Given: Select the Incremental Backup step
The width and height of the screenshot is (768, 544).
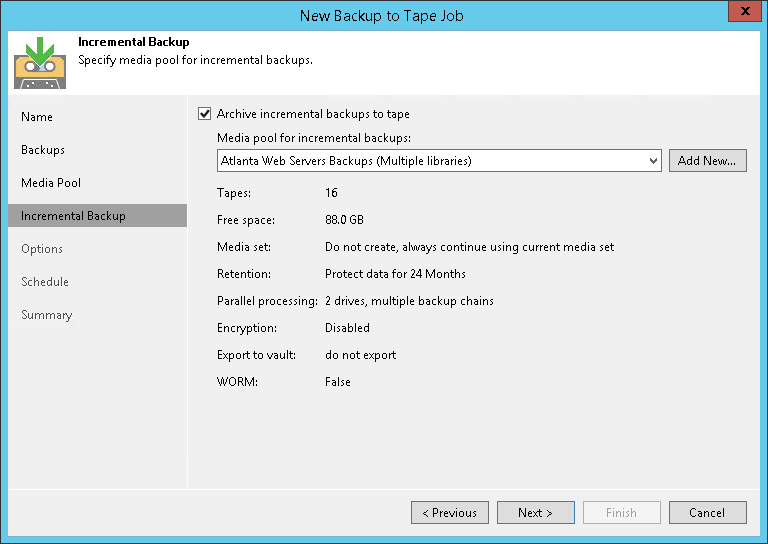Looking at the screenshot, I should pos(73,216).
